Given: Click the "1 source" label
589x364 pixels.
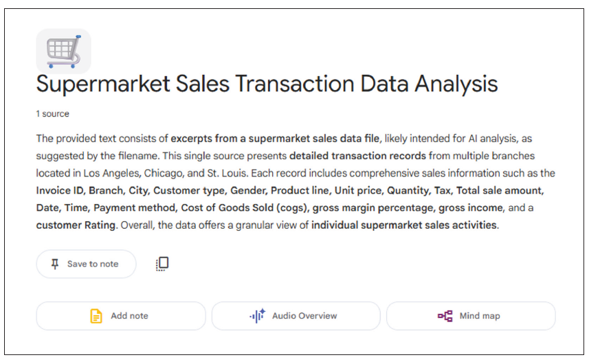Looking at the screenshot, I should (53, 114).
